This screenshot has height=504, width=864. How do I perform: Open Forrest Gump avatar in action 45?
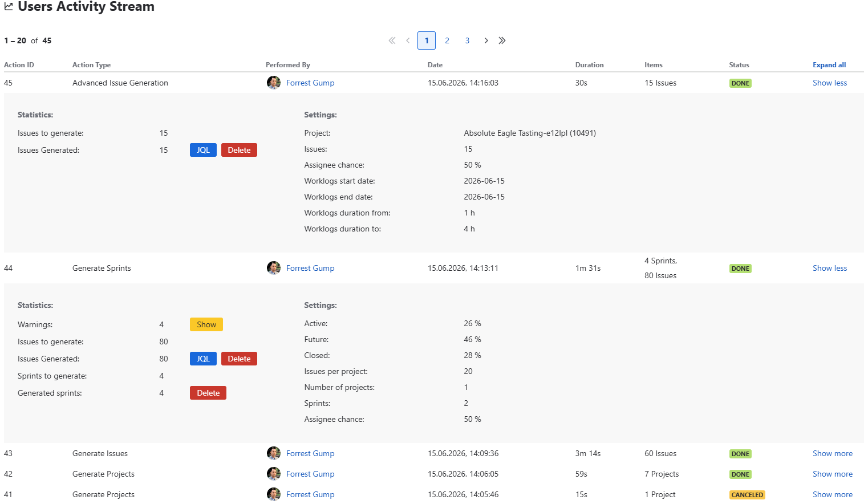click(x=274, y=83)
